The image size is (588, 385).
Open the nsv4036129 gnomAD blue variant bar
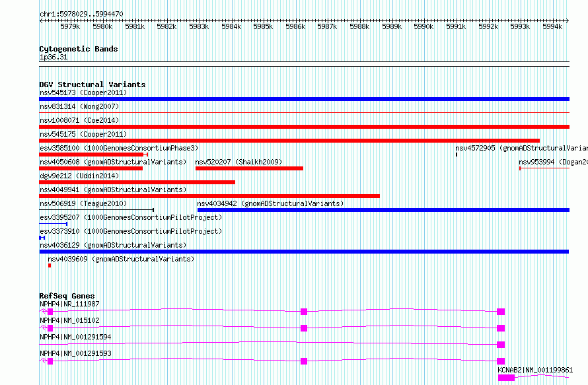(304, 252)
